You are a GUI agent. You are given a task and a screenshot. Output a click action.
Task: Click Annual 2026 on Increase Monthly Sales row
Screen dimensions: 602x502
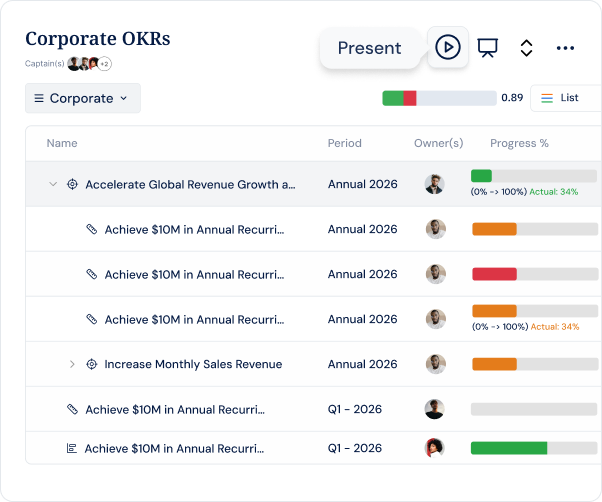362,364
